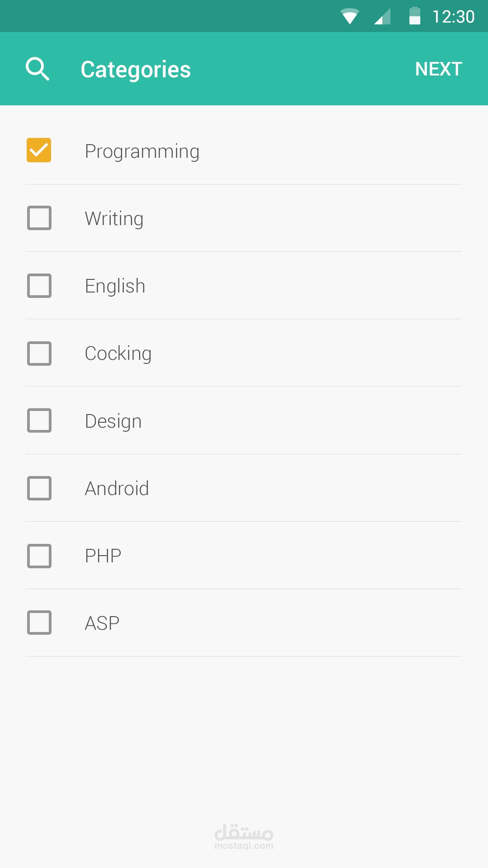488x868 pixels.
Task: Tap the Programming category label
Action: 142,151
